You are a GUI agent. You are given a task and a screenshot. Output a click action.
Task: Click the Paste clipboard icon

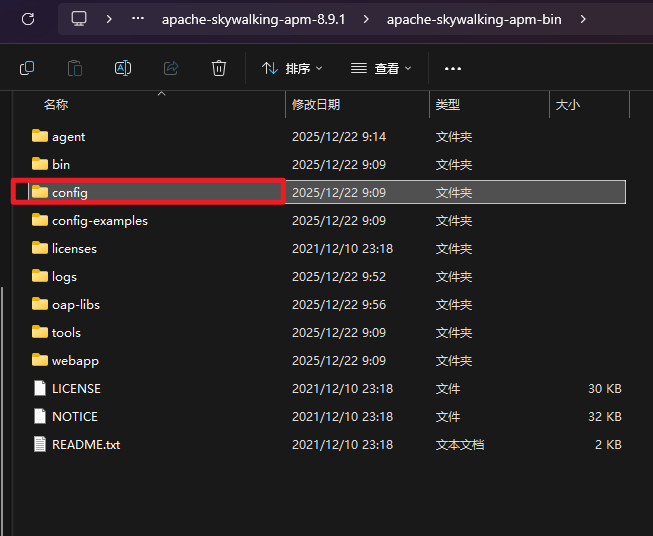[x=75, y=68]
